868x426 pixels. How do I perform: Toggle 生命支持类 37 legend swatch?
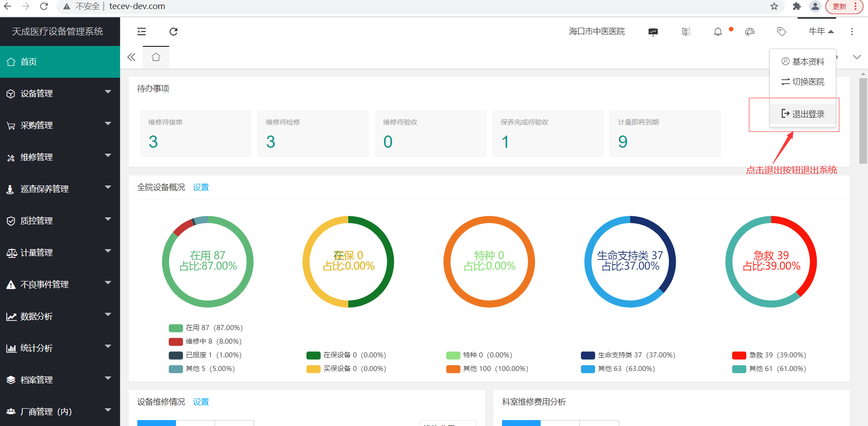click(588, 355)
